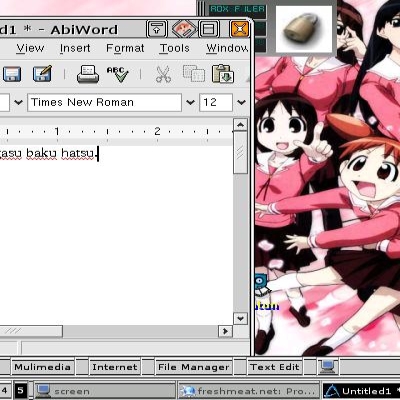Screen dimensions: 400x400
Task: Open the Mulimedia launcher button
Action: coord(43,367)
